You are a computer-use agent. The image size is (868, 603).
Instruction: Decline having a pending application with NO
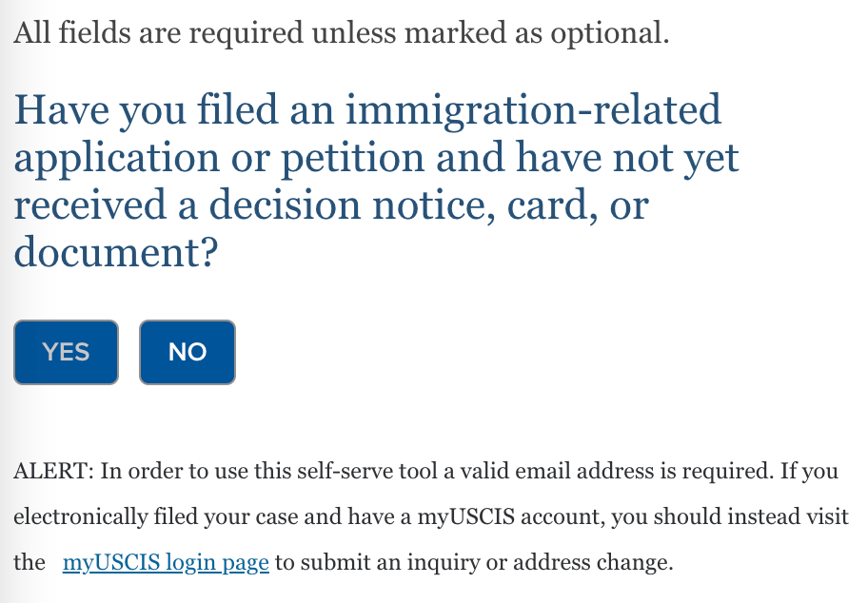(x=187, y=352)
